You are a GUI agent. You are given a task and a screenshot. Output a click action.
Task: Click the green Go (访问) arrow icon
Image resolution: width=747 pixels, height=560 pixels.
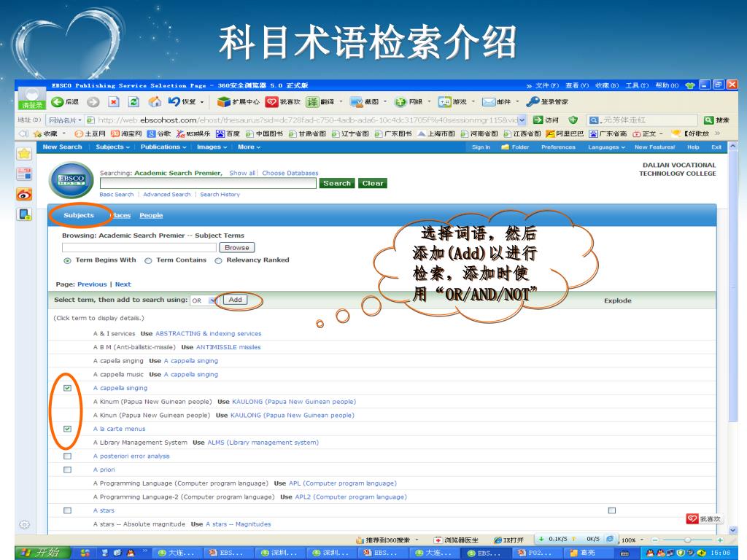tap(538, 120)
